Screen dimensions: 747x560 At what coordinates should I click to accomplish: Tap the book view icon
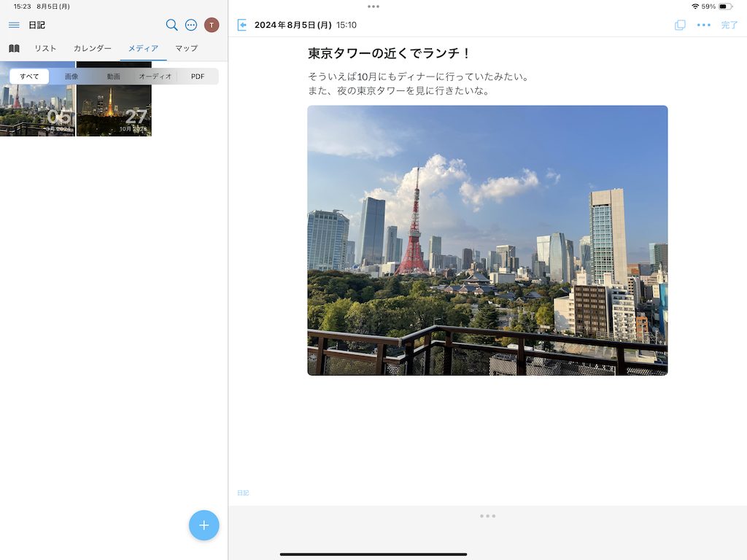point(15,48)
